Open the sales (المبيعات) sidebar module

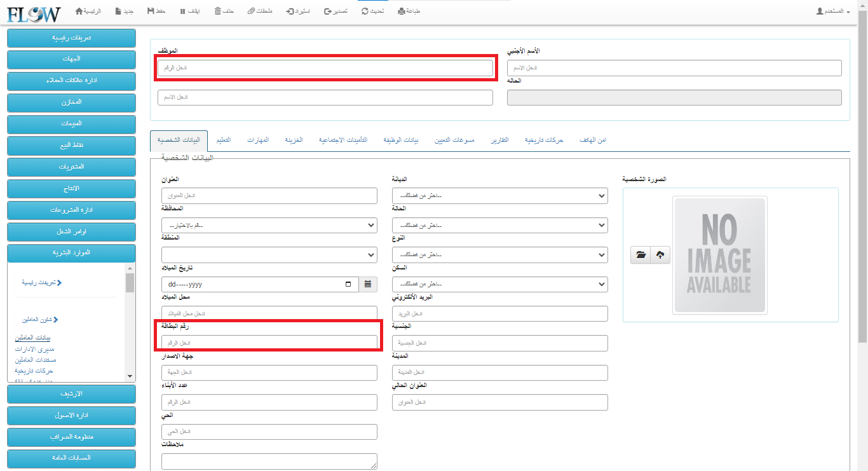click(x=71, y=124)
